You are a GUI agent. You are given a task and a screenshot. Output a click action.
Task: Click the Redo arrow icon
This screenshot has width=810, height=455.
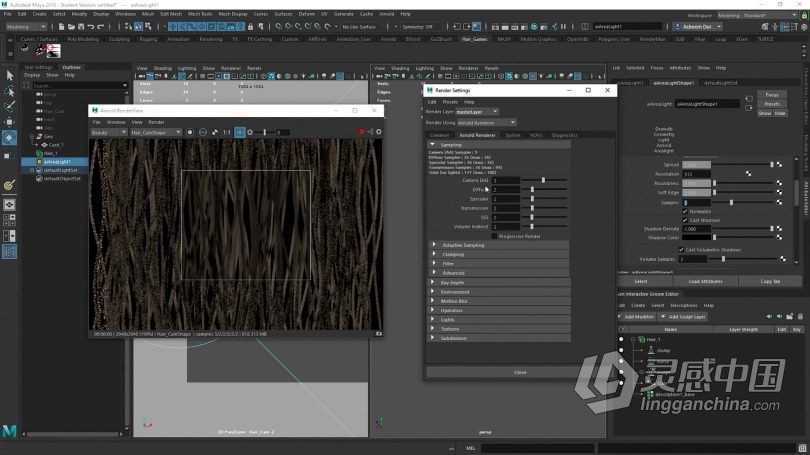click(101, 26)
